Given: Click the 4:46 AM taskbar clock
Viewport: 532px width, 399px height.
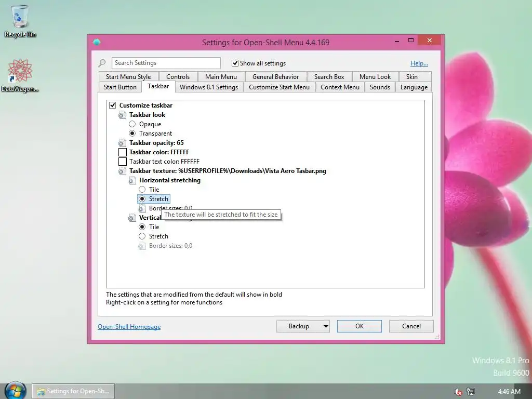Looking at the screenshot, I should coord(509,392).
